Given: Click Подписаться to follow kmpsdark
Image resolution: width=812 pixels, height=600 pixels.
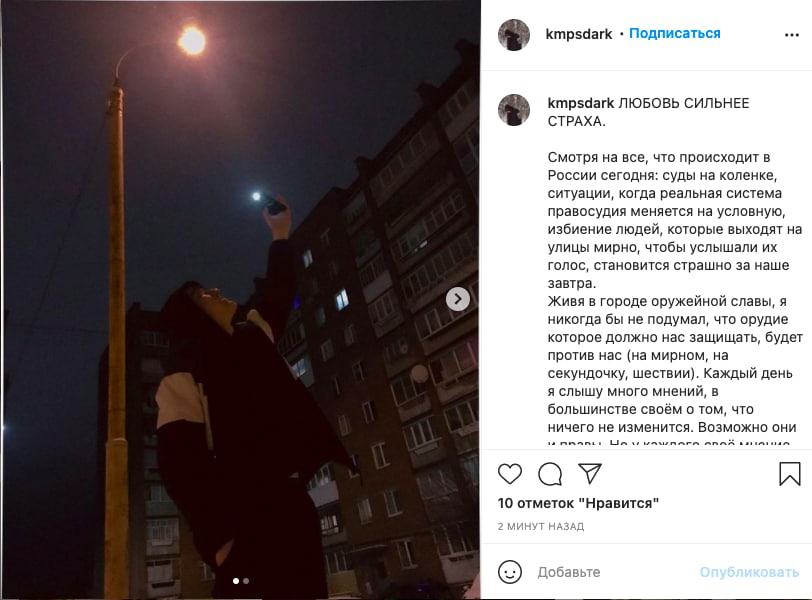Looking at the screenshot, I should click(x=675, y=34).
